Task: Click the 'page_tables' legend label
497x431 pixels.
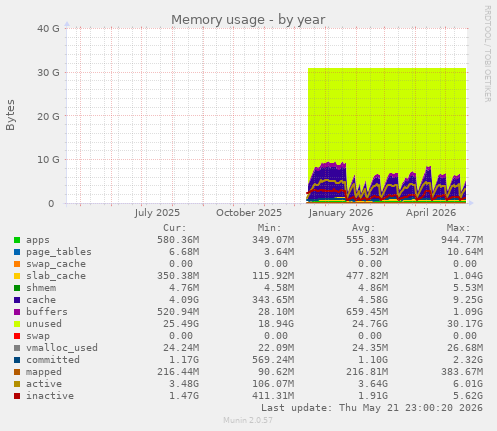Action: [59, 252]
